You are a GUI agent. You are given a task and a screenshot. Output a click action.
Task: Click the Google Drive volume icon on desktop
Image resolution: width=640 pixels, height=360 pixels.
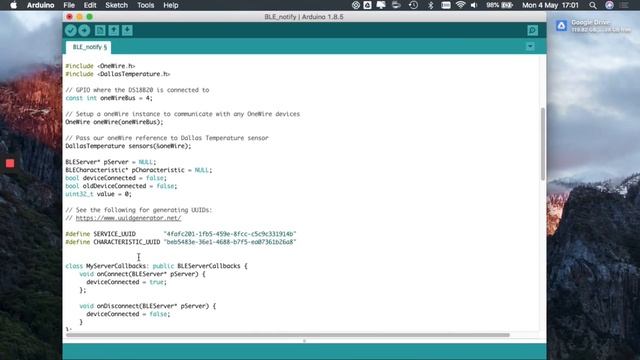[x=562, y=26]
